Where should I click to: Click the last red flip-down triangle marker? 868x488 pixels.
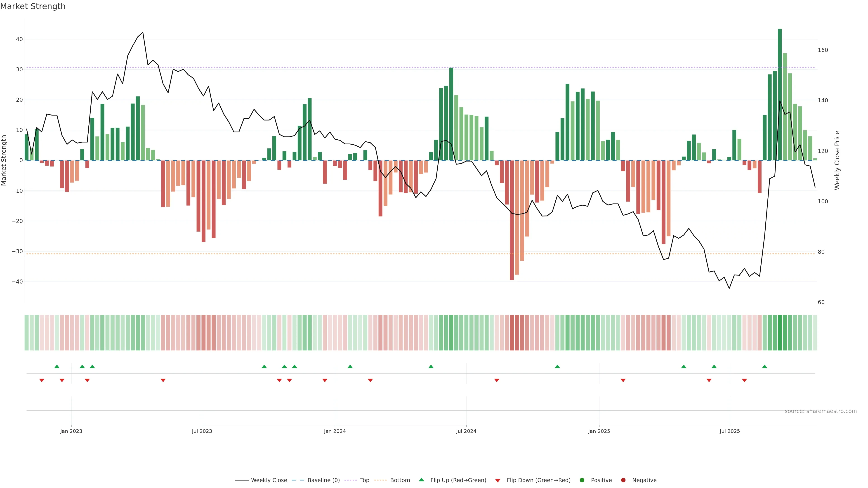(x=744, y=380)
